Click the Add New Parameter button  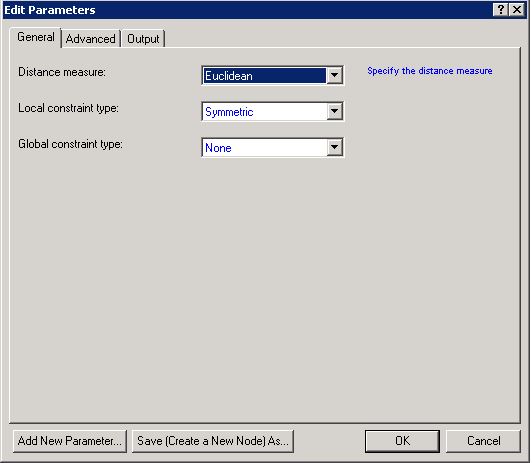pos(70,441)
